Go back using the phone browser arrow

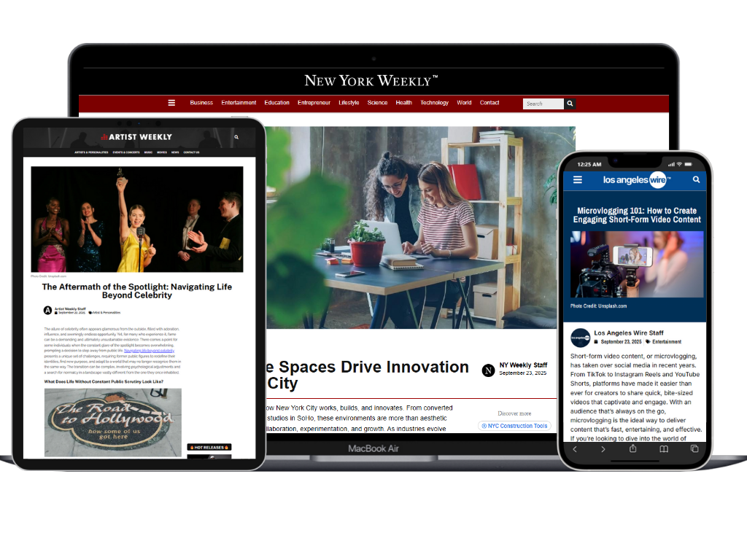(574, 448)
